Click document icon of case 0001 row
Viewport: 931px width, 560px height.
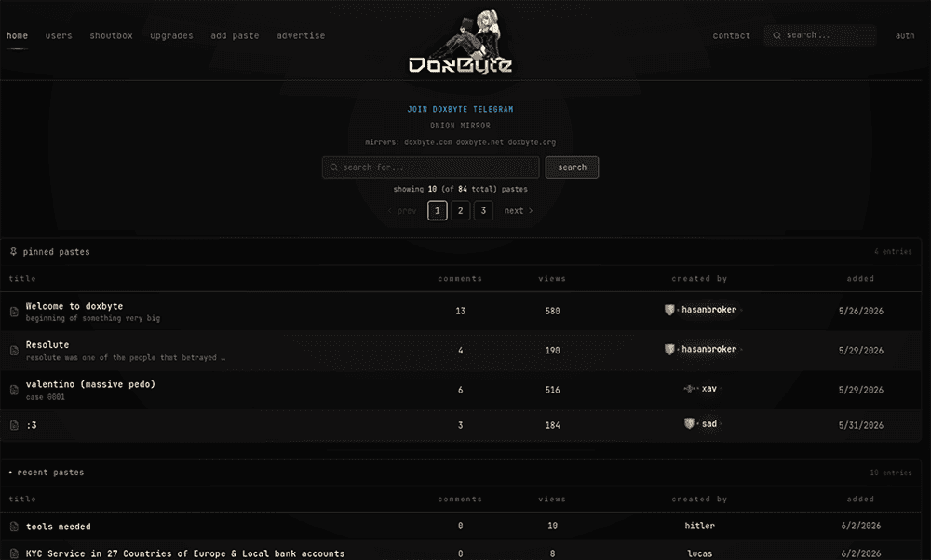tap(14, 390)
